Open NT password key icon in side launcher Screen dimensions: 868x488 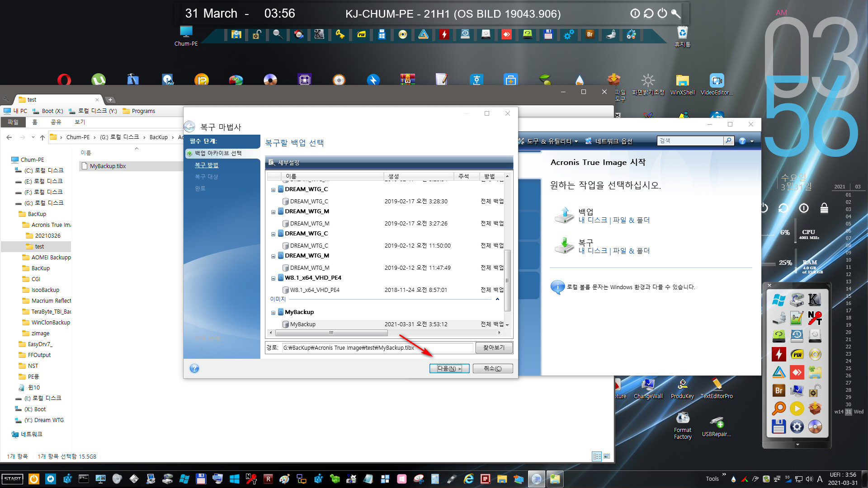pyautogui.click(x=815, y=318)
